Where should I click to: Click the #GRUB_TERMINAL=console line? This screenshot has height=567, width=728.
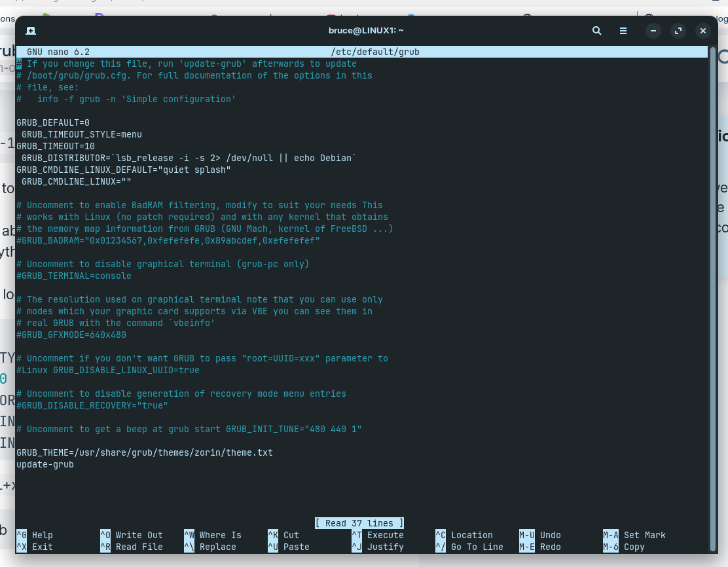74,276
